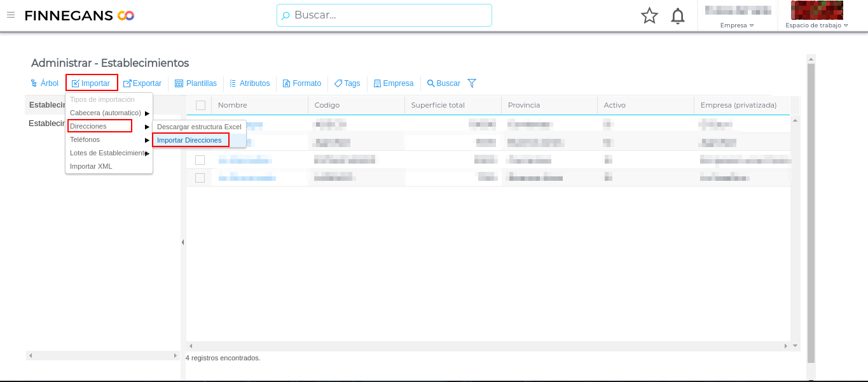Sort by the Nombre column header

pos(259,105)
